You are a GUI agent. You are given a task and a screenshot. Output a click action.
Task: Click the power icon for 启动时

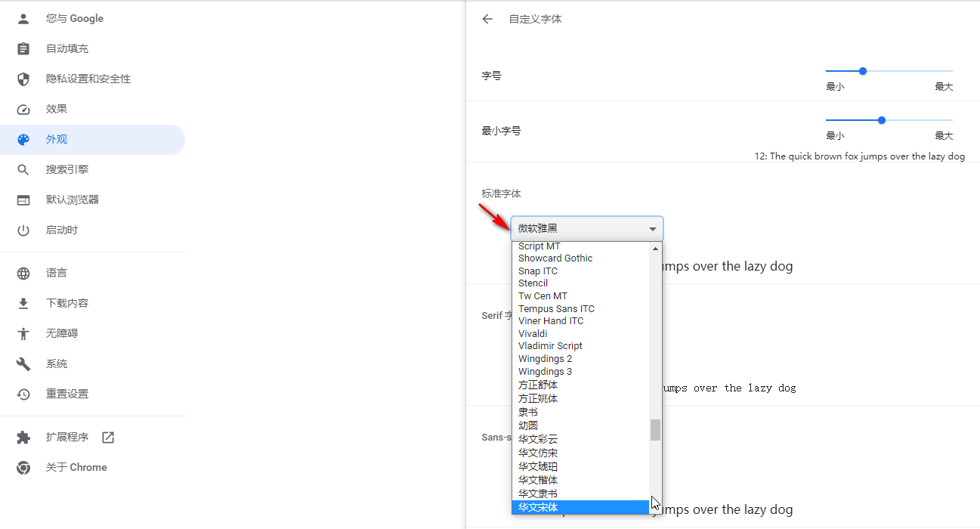pos(23,230)
